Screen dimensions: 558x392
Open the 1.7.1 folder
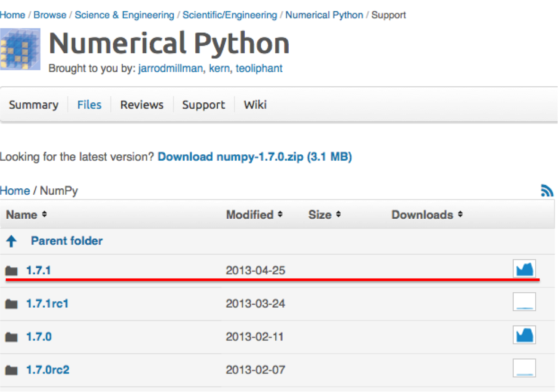tap(38, 271)
